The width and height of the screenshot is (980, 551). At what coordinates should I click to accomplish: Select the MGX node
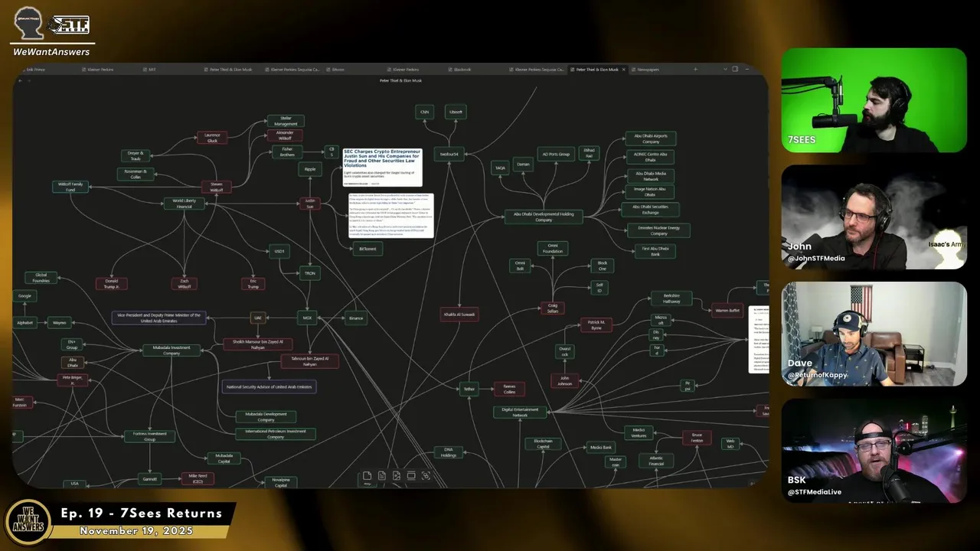click(307, 318)
